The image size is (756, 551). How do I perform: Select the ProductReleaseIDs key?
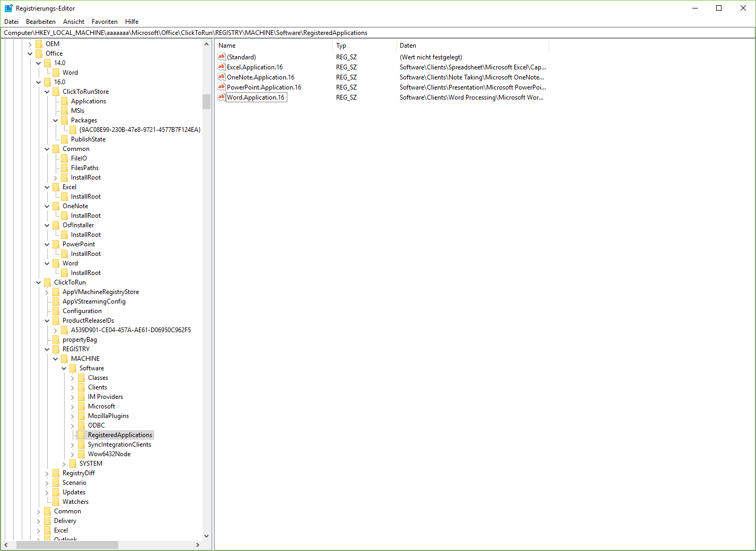pyautogui.click(x=88, y=321)
